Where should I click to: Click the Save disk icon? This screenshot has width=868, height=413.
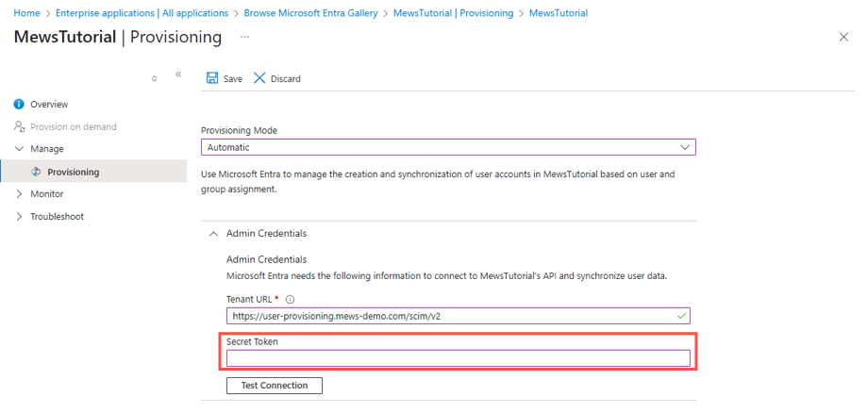click(x=212, y=78)
